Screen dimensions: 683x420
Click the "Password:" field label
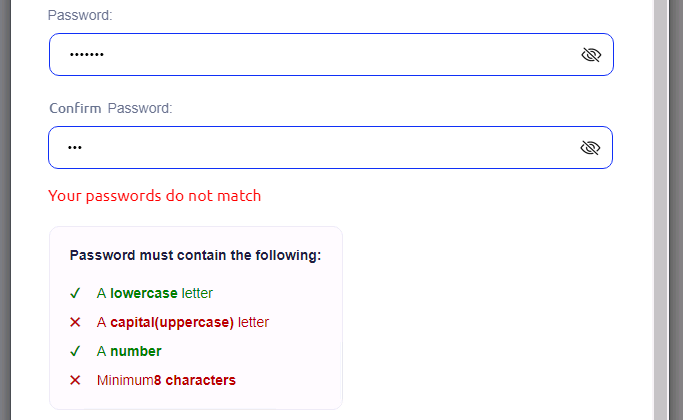tap(80, 16)
